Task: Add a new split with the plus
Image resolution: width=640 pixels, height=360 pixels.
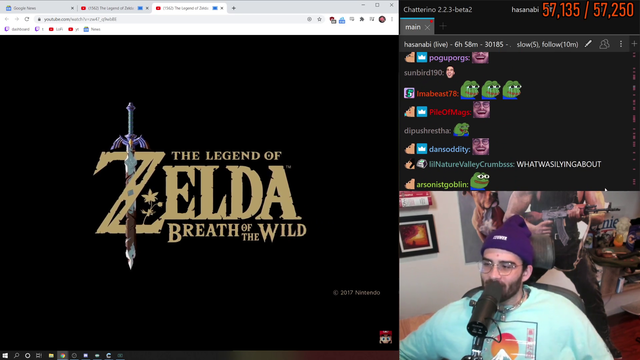Action: point(634,44)
